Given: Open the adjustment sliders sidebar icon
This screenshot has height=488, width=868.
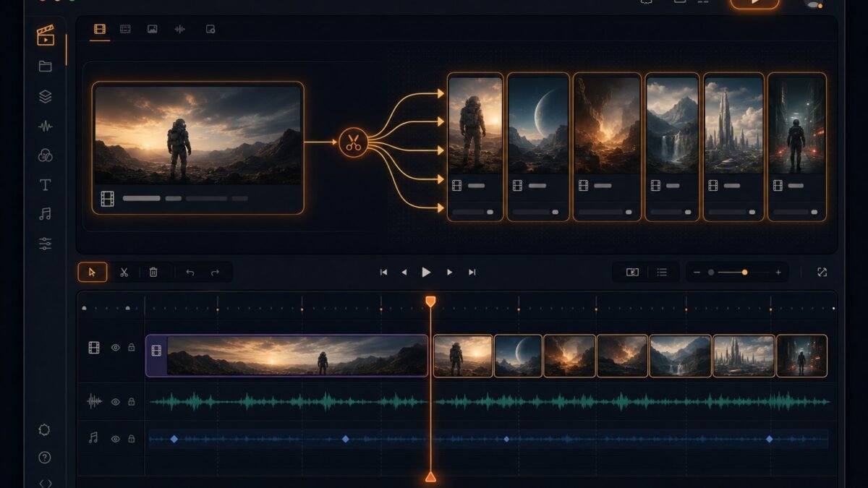Looking at the screenshot, I should [46, 244].
